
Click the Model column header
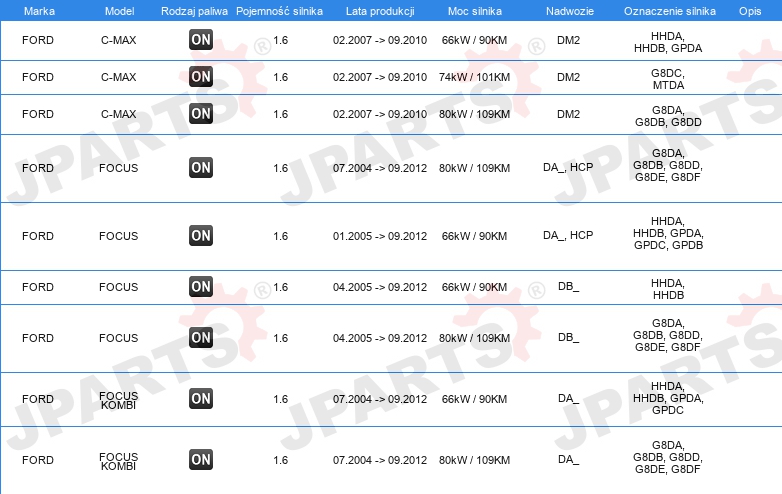click(x=119, y=11)
